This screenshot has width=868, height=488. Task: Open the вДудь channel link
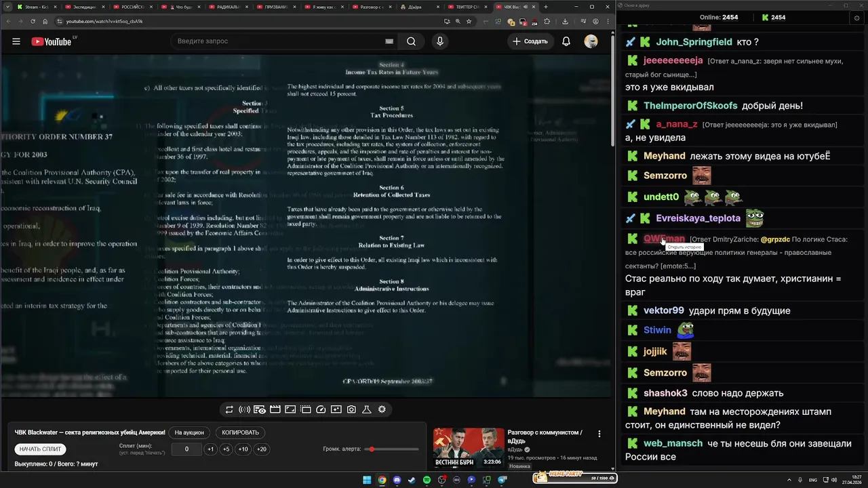(x=516, y=449)
